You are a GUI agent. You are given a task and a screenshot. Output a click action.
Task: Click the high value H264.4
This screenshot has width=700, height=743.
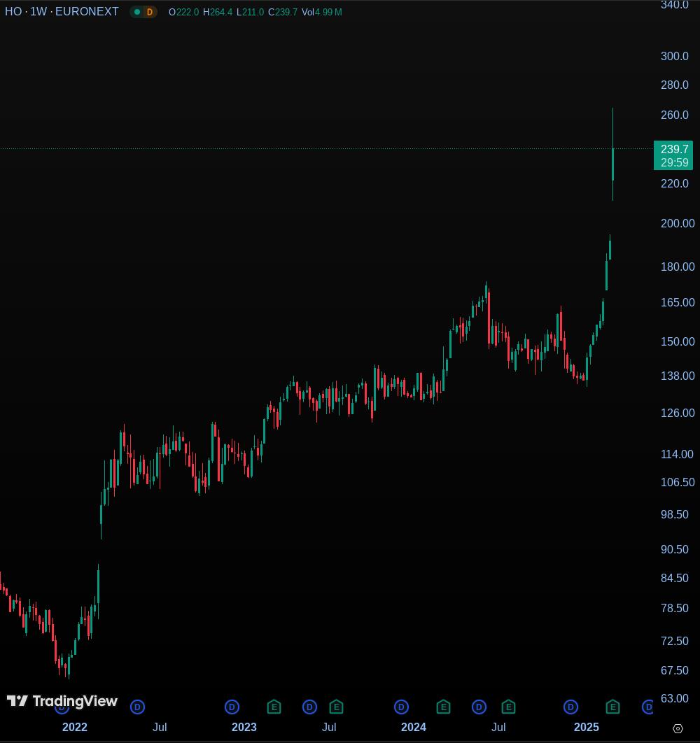click(218, 13)
